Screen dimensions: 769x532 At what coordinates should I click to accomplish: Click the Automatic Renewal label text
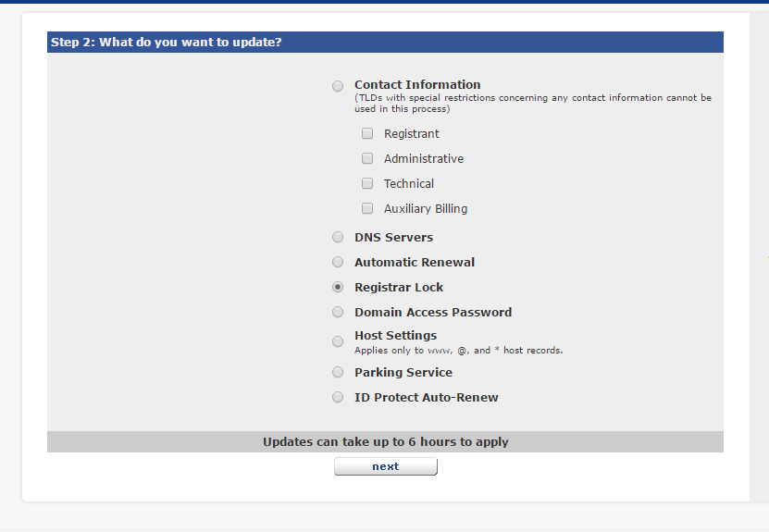[x=415, y=263]
